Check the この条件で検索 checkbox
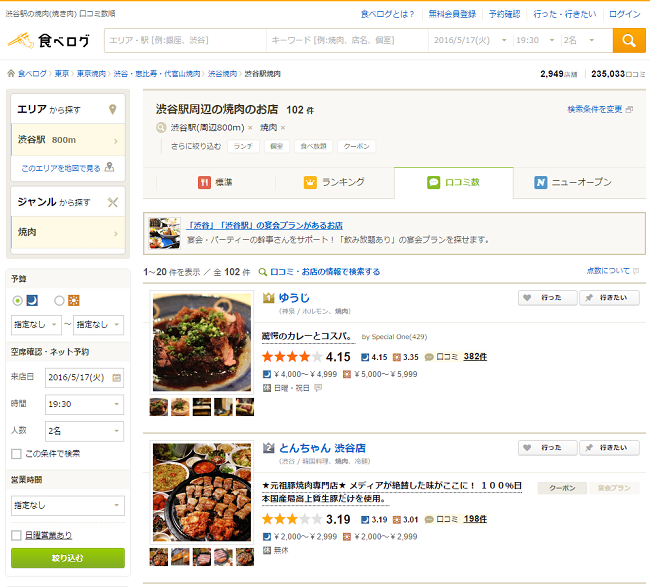Image resolution: width=650 pixels, height=587 pixels. [16, 454]
